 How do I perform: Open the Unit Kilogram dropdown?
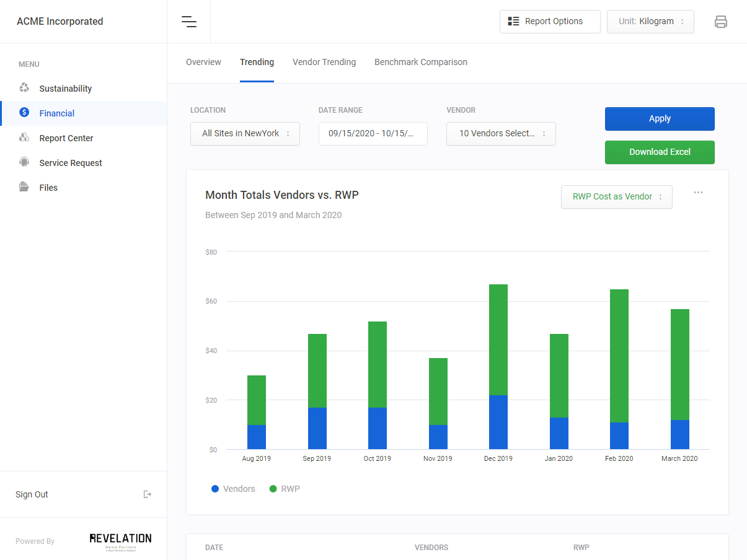(x=650, y=22)
